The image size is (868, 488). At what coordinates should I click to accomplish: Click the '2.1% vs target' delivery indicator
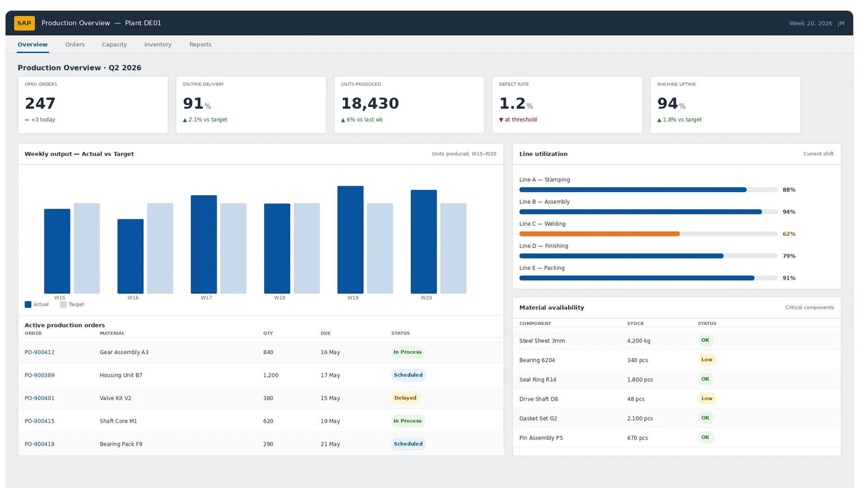click(x=205, y=120)
